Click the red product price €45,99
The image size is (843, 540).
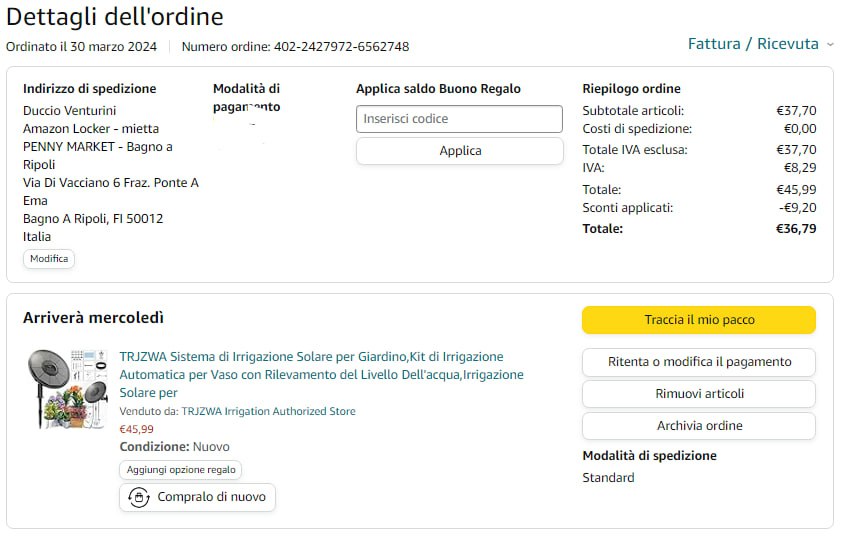pos(136,429)
